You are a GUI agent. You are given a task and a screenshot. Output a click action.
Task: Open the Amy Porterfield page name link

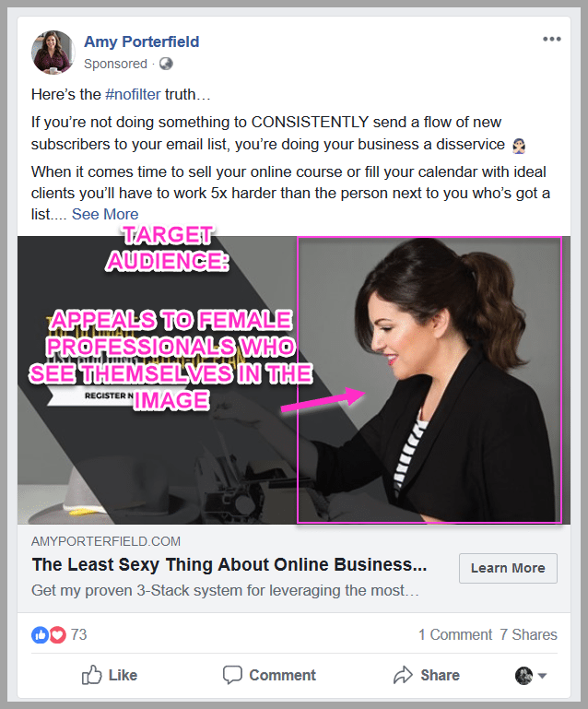(x=141, y=41)
